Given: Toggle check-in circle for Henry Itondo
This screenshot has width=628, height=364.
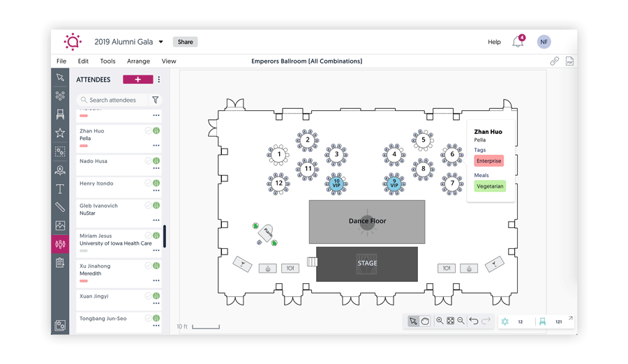Looking at the screenshot, I should tap(148, 183).
